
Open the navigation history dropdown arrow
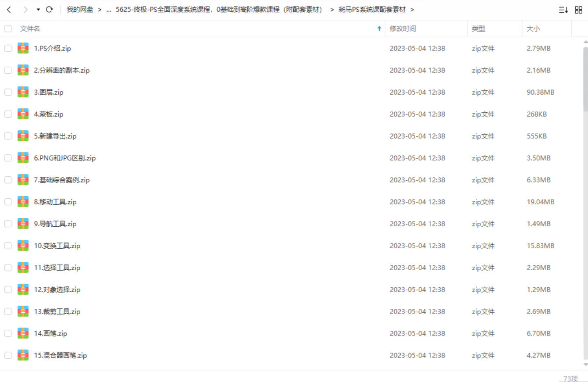[38, 10]
